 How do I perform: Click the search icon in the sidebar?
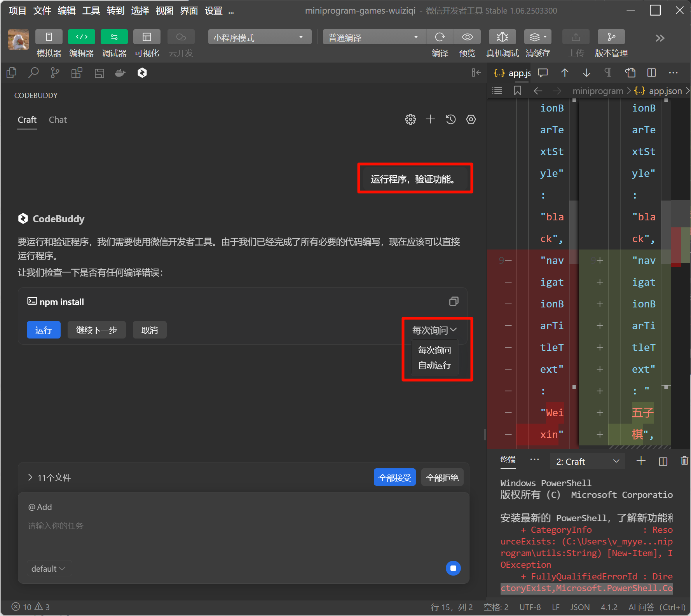[x=33, y=73]
